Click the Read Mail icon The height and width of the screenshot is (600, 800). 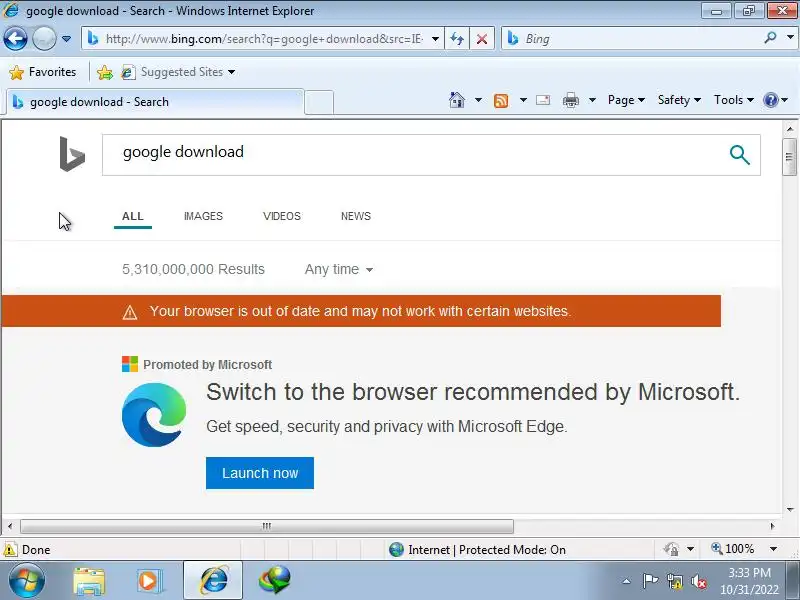pyautogui.click(x=543, y=100)
